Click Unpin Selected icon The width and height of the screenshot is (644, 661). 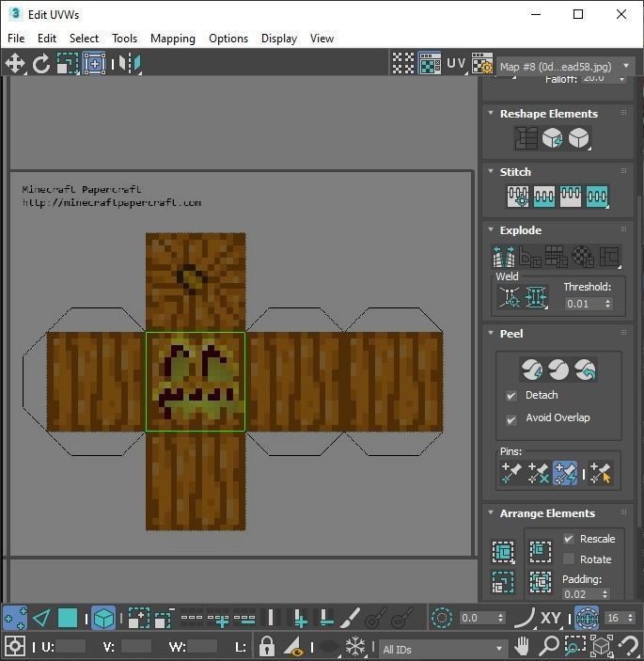538,473
